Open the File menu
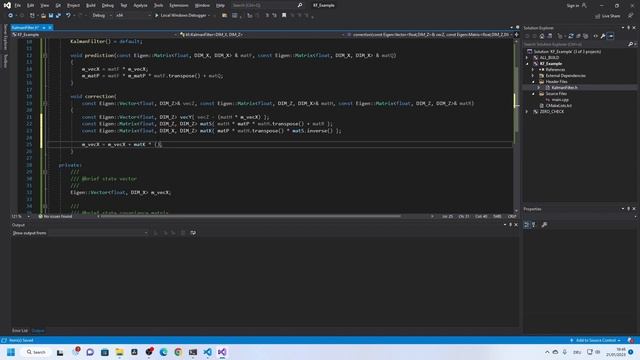Image resolution: width=640 pixels, height=360 pixels. tap(18, 5)
